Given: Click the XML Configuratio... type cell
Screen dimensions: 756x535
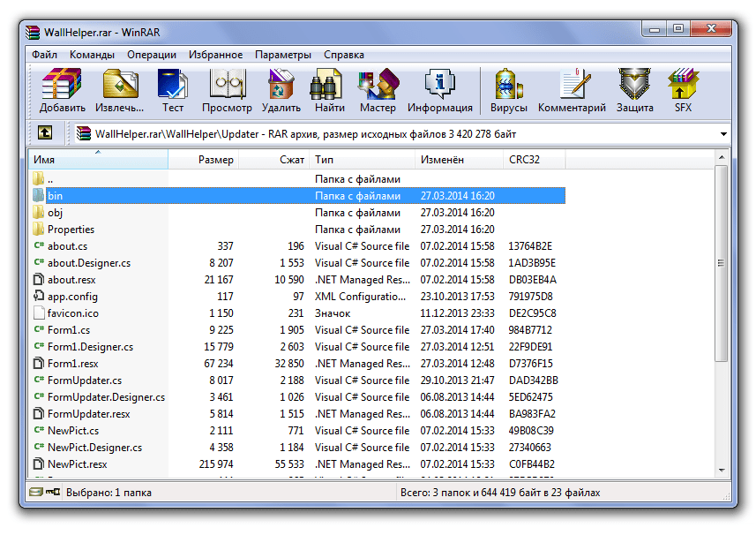Looking at the screenshot, I should [x=360, y=297].
